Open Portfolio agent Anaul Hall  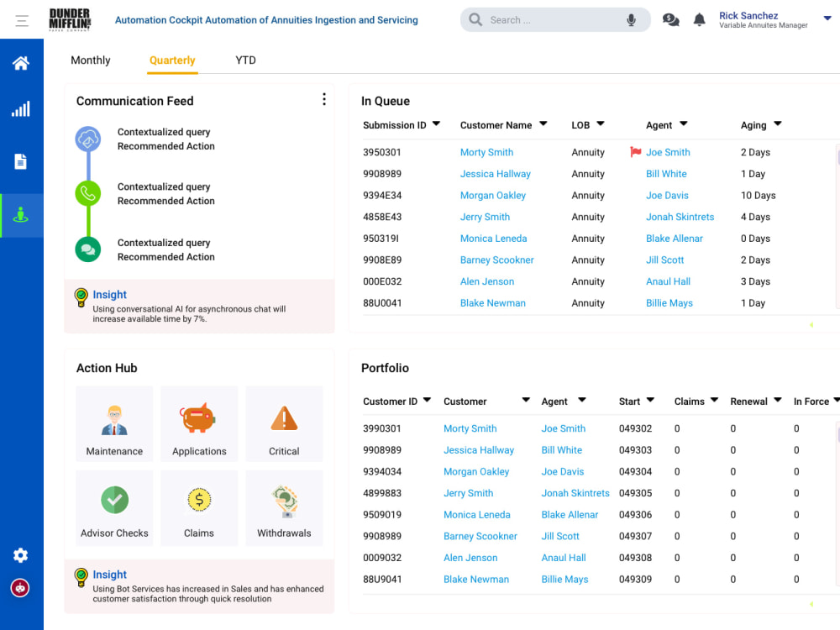[563, 558]
